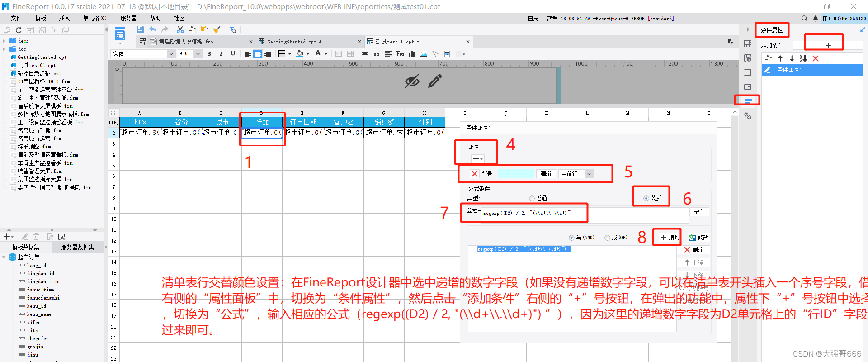The height and width of the screenshot is (362, 868).
Task: Open the hyperlink panel in right sidebar
Action: coord(748,116)
